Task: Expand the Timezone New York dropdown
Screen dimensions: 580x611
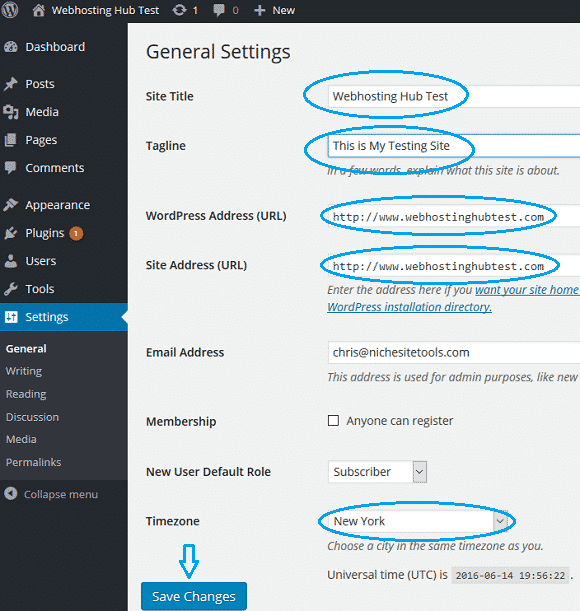Action: [420, 521]
